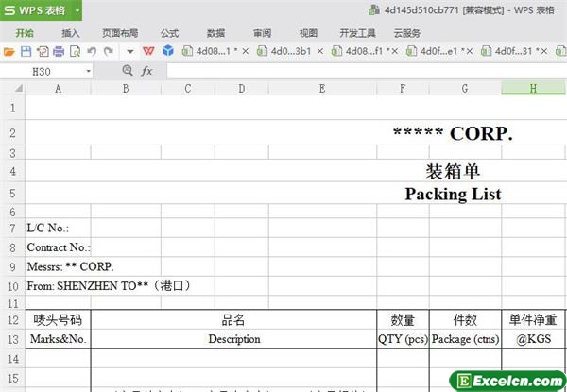Open the 云服务 ribbon tab
Screen dimensions: 567x392
pyautogui.click(x=407, y=34)
